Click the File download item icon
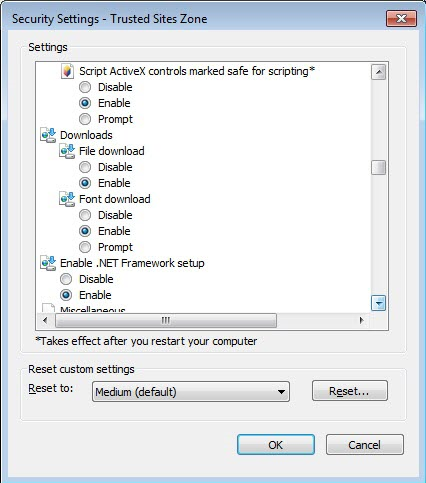The image size is (426, 483). point(67,151)
